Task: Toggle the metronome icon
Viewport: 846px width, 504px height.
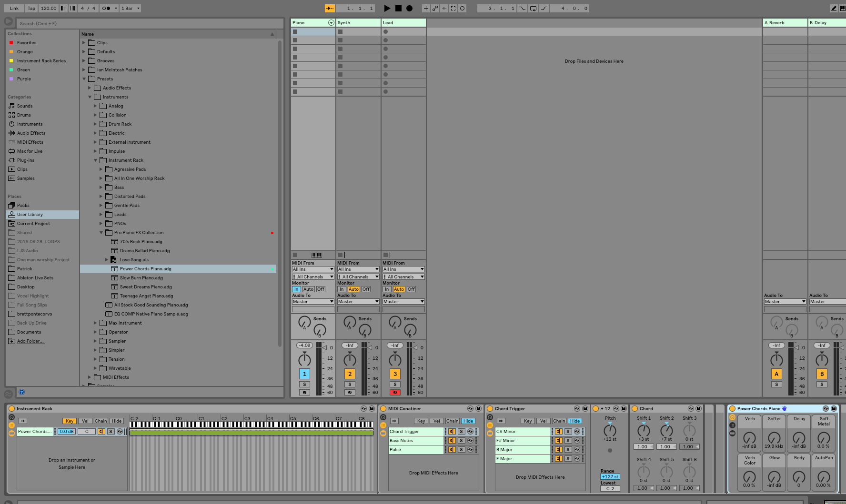Action: click(x=106, y=8)
